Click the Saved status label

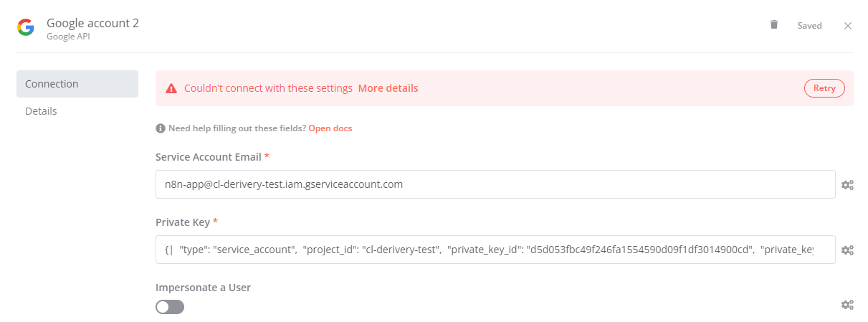809,26
